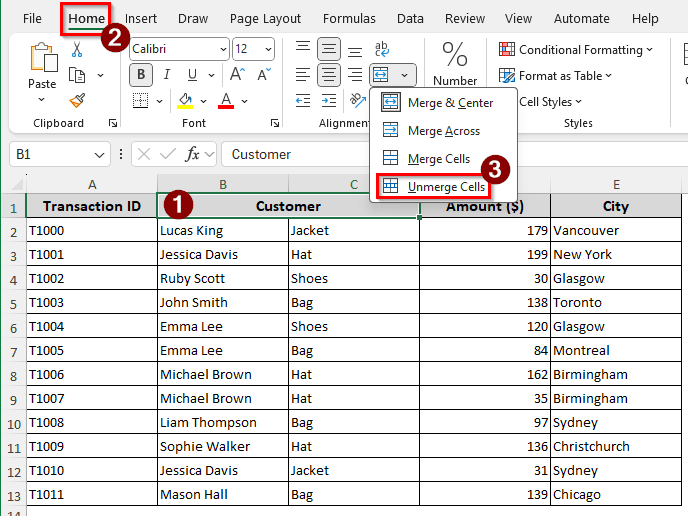This screenshot has height=516, width=688.
Task: Apply the yellow fill color bucket
Action: pos(185,101)
